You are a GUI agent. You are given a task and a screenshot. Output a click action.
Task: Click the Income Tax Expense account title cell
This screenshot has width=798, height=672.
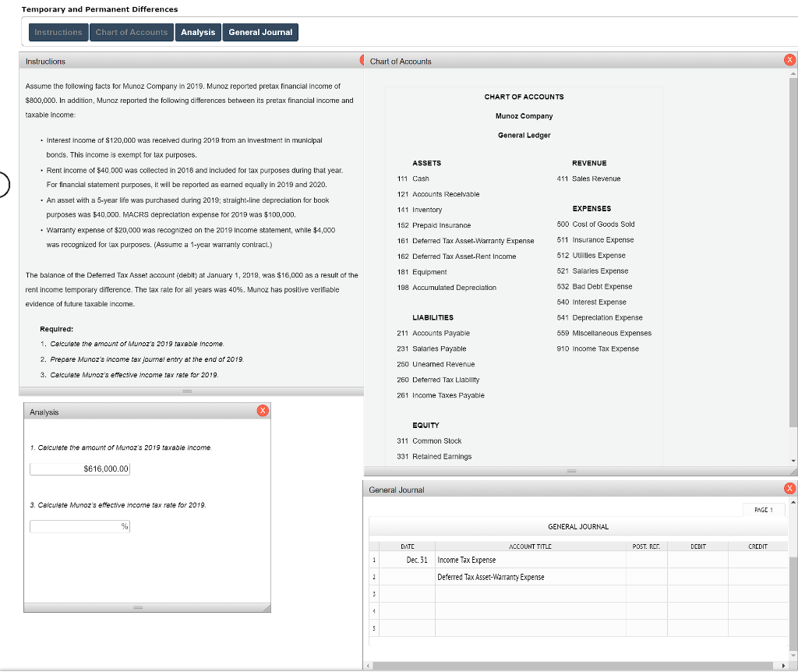(530, 560)
